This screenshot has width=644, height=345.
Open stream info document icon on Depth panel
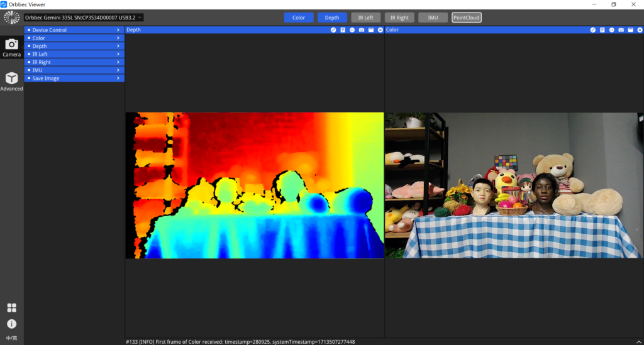pyautogui.click(x=343, y=30)
